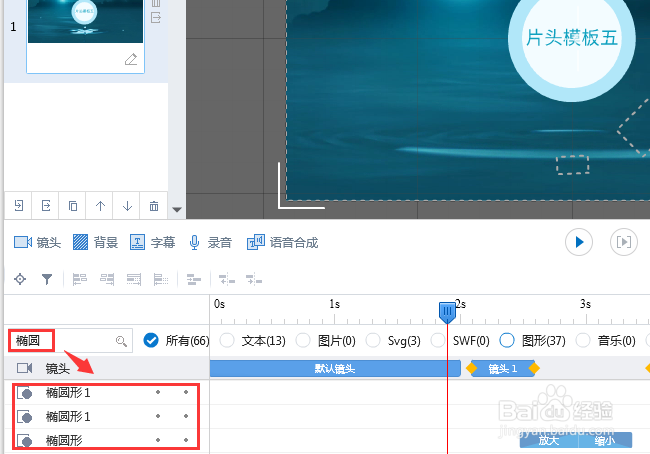Viewport: 650px width, 454px height.
Task: Click the shift bars left icon
Action: coord(227,279)
